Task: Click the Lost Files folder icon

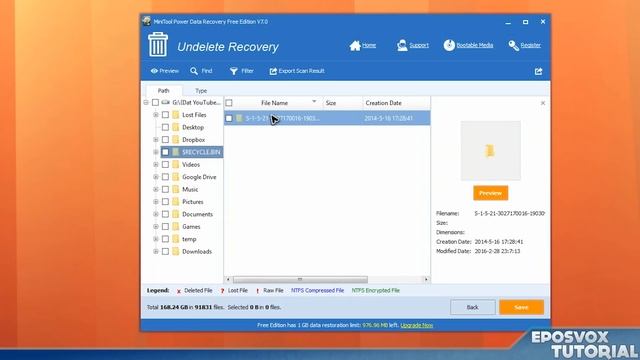Action: click(x=176, y=115)
